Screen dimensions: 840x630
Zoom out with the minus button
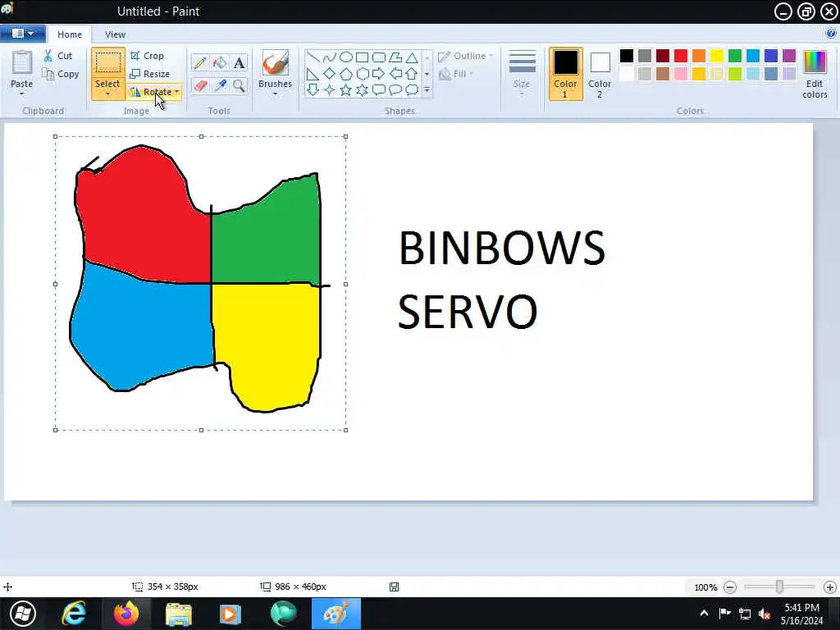729,587
